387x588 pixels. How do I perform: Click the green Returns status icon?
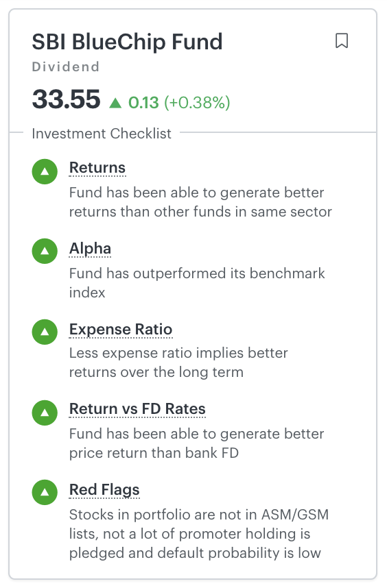tap(45, 171)
